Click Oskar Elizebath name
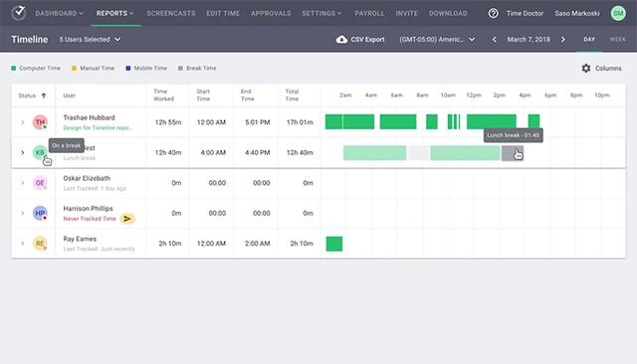The height and width of the screenshot is (364, 637). 87,178
